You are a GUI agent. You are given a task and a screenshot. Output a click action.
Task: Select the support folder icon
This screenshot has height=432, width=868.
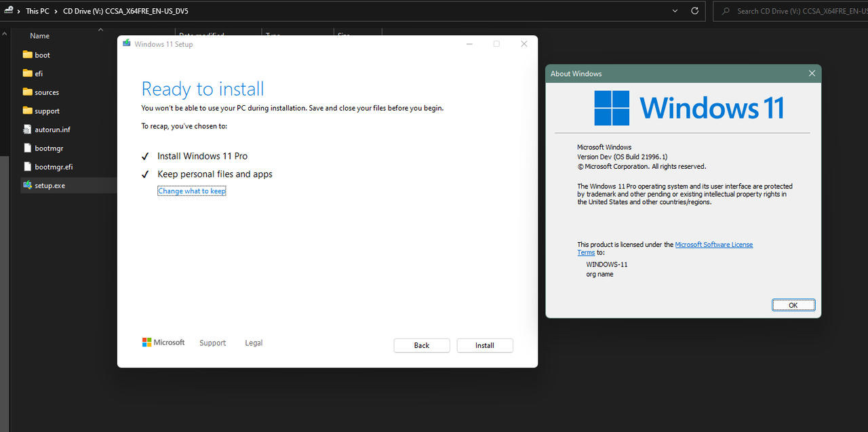(27, 111)
